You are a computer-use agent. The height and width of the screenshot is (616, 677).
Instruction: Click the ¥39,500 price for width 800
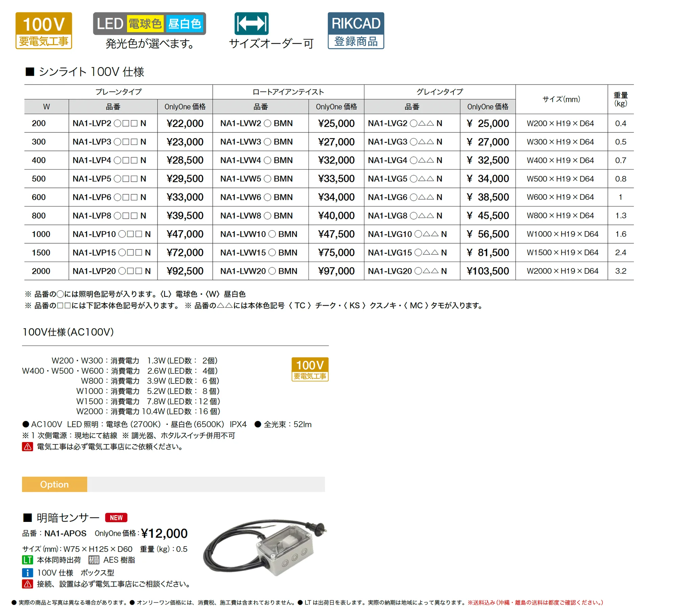tap(185, 216)
